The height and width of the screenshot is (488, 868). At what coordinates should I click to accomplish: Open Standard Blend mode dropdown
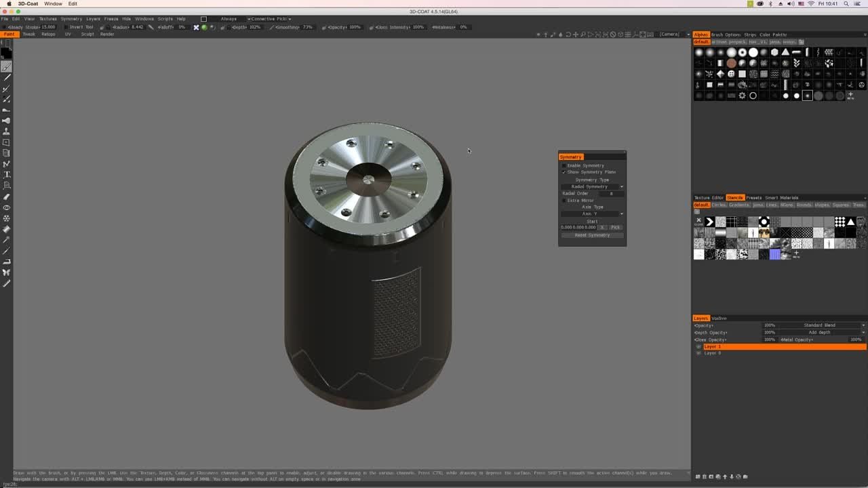pyautogui.click(x=823, y=325)
